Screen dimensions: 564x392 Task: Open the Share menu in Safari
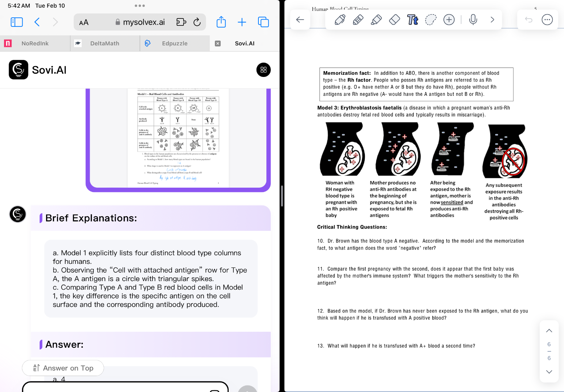click(x=221, y=22)
